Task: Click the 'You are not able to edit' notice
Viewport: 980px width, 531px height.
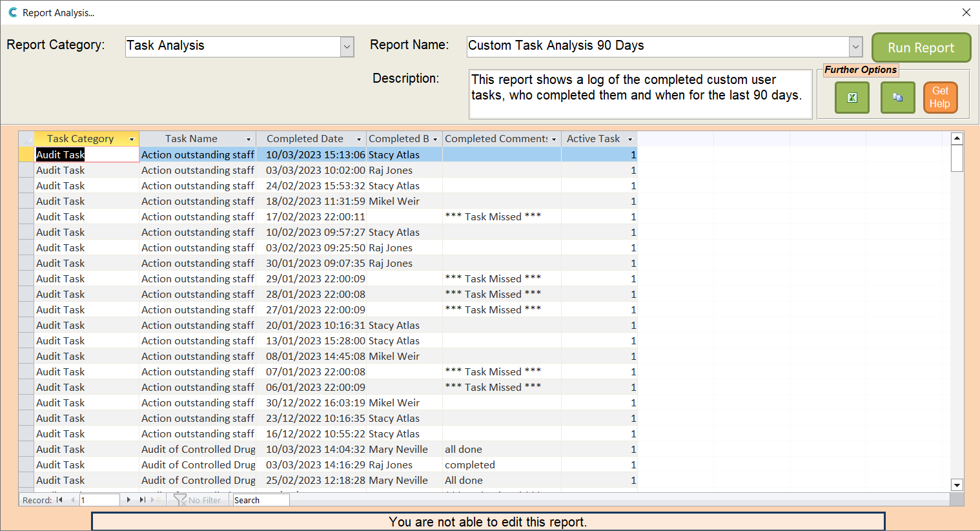Action: point(488,522)
